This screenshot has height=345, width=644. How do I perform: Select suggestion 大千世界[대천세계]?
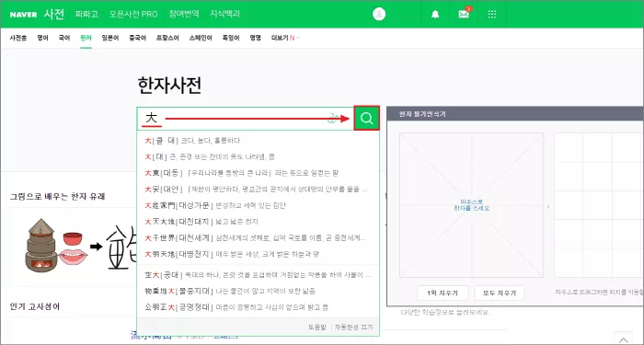(x=258, y=237)
